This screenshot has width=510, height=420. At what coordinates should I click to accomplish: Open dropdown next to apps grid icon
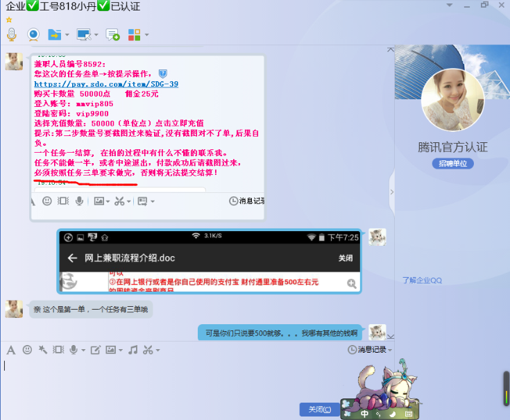pyautogui.click(x=146, y=35)
